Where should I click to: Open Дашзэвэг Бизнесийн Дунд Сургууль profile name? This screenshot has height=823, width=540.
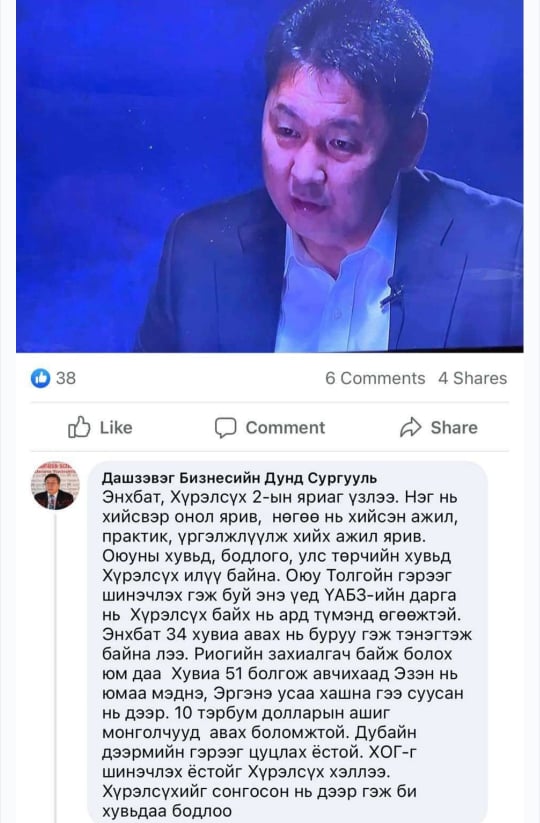[x=239, y=478]
